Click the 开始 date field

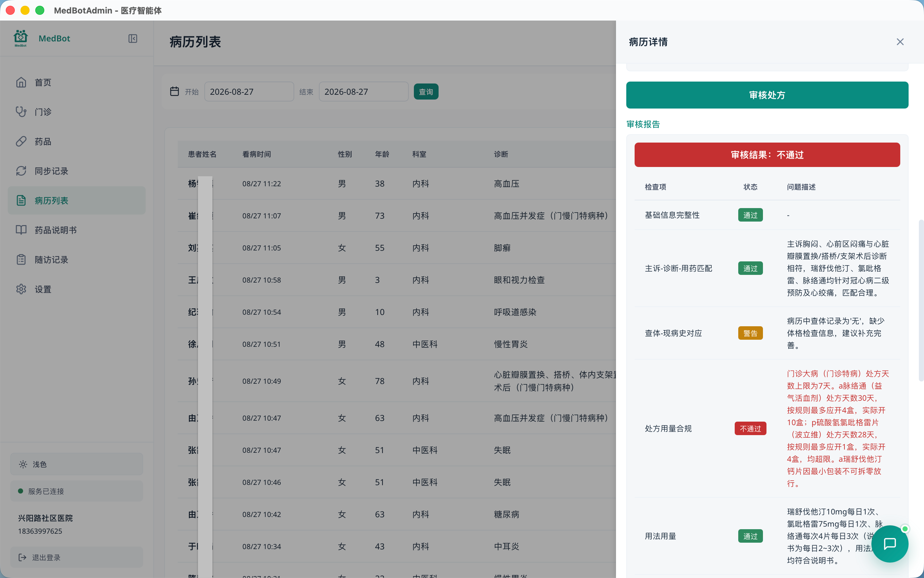pyautogui.click(x=249, y=92)
